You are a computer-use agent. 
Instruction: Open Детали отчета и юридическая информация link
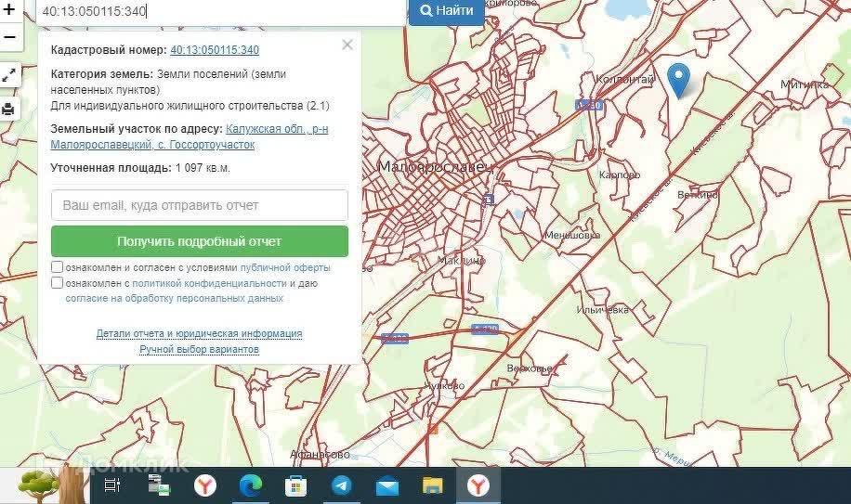[199, 333]
